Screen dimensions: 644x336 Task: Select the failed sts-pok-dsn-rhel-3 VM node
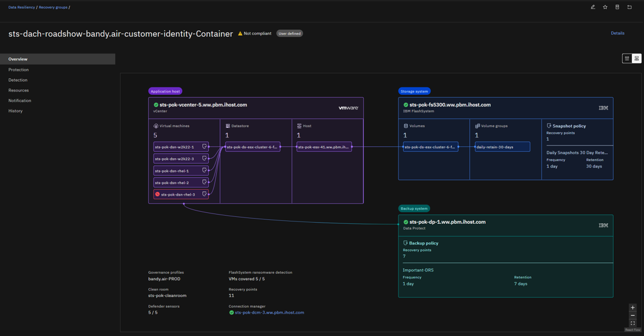[x=181, y=194]
